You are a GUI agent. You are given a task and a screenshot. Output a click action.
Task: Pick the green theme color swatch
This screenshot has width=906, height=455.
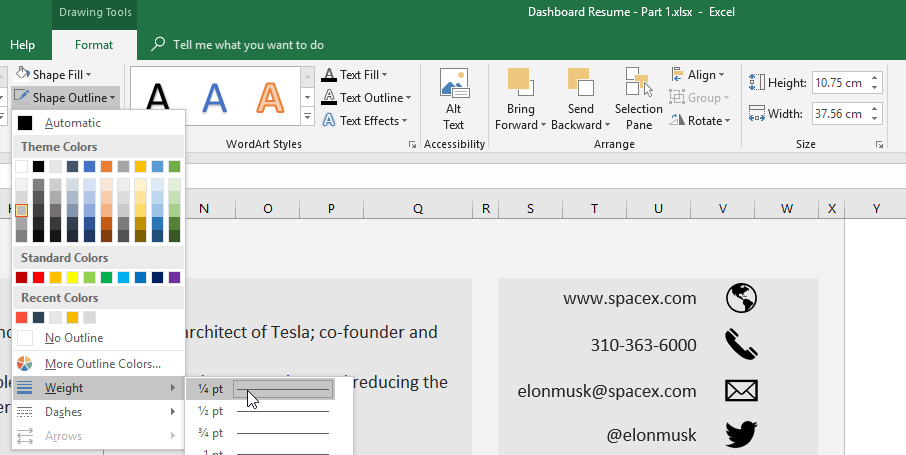pyautogui.click(x=174, y=167)
